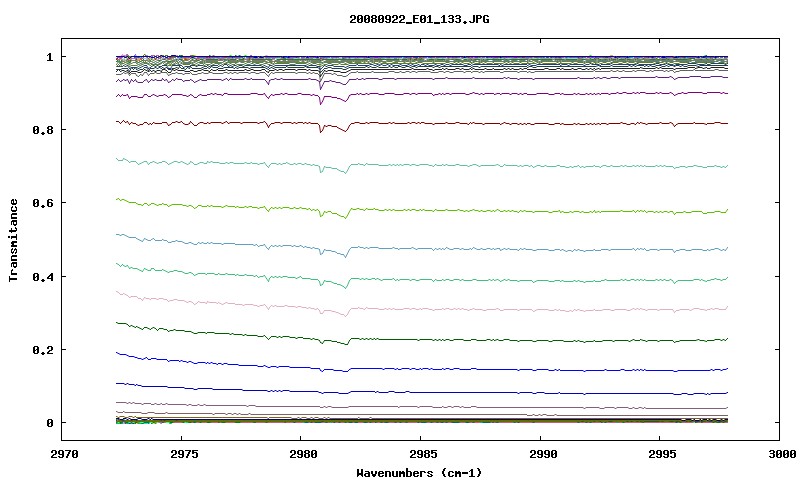Click the x-axis tick label 2975

tap(184, 454)
